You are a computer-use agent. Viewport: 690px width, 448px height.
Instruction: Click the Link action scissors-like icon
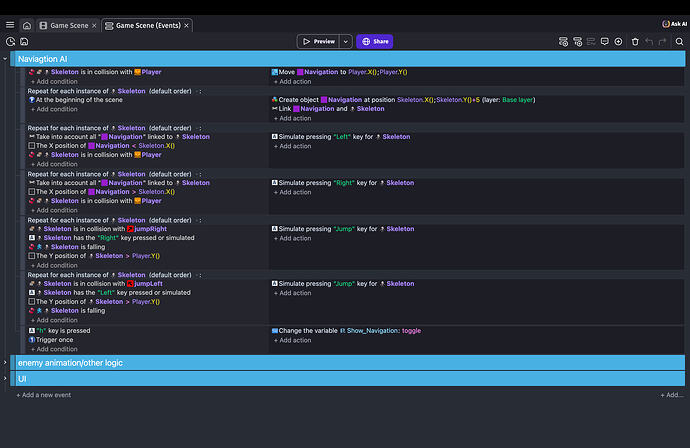(x=275, y=108)
